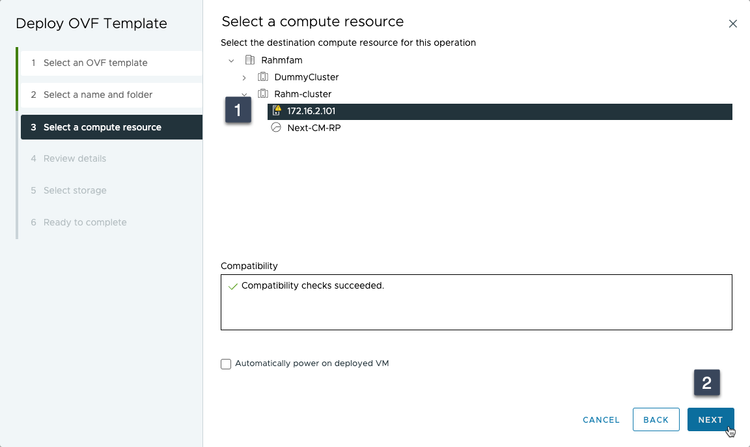This screenshot has height=447, width=750.
Task: Click the Rahmfam datacenter icon
Action: click(x=249, y=60)
